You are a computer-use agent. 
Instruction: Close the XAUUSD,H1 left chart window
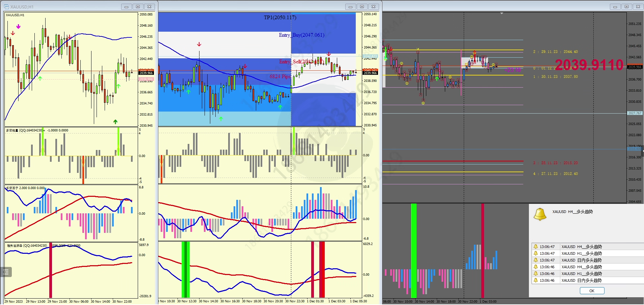(149, 7)
